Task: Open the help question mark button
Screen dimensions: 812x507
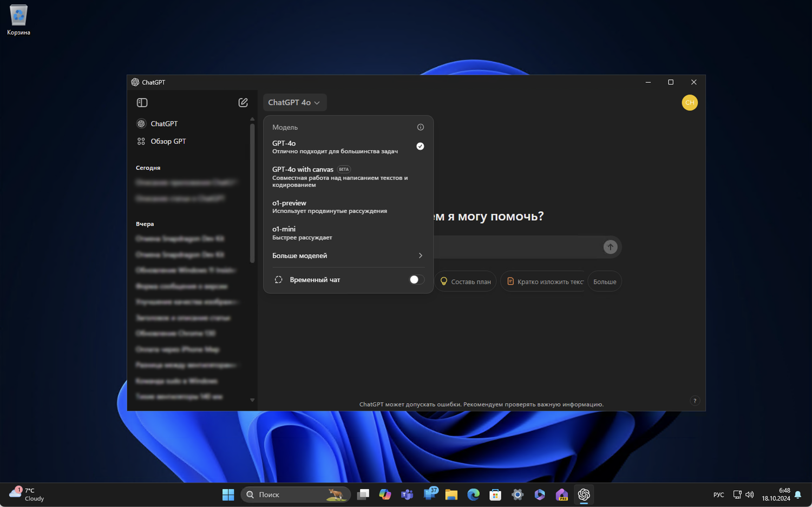Action: coord(695,401)
